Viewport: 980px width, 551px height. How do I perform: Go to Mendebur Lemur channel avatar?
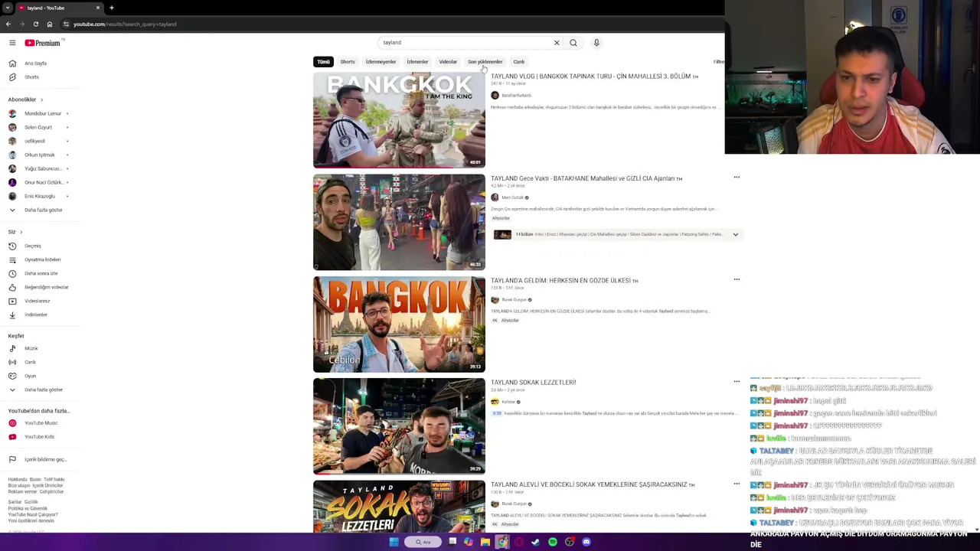(x=12, y=113)
